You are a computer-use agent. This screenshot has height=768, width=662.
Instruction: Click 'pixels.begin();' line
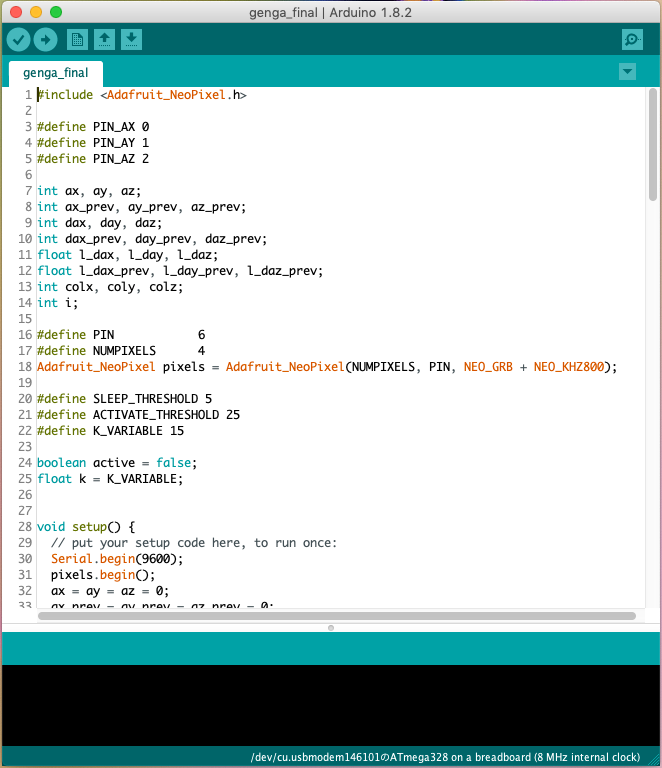point(103,575)
